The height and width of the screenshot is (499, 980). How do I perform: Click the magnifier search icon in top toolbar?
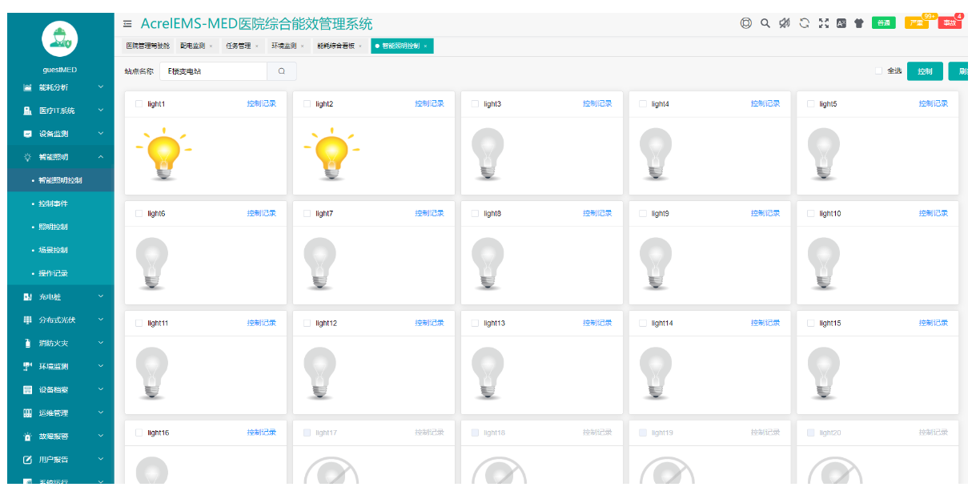click(x=765, y=23)
